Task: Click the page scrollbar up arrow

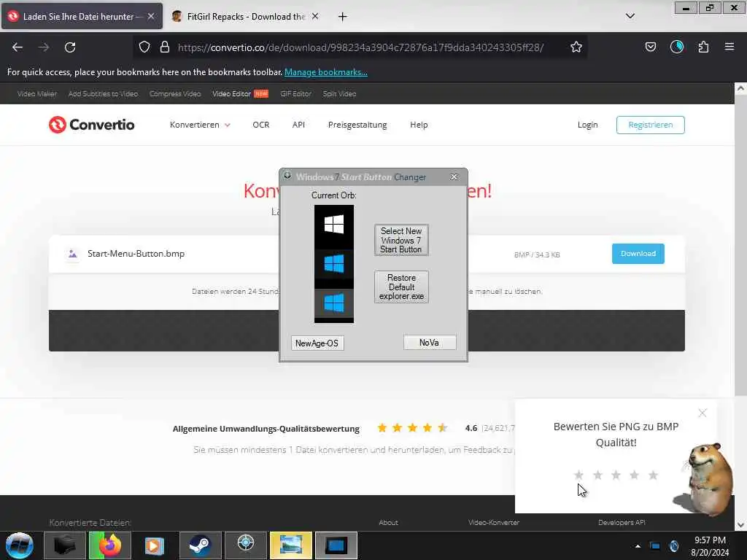Action: 740,88
